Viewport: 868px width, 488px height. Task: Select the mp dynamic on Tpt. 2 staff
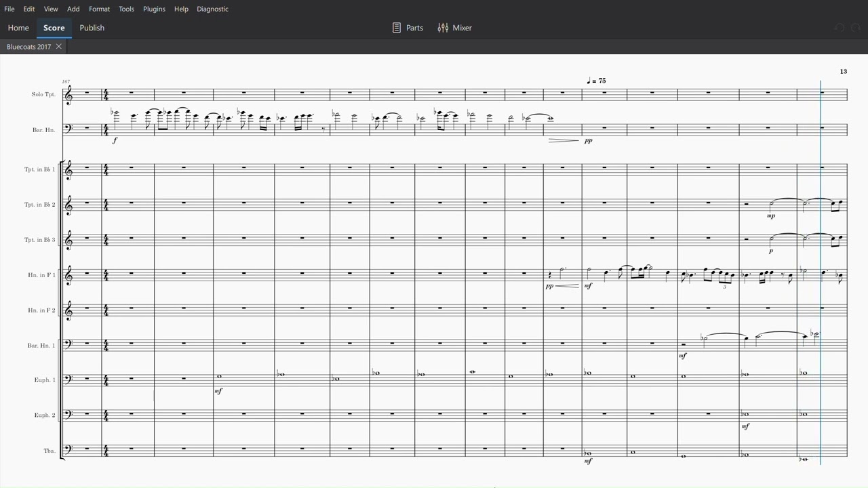click(771, 216)
